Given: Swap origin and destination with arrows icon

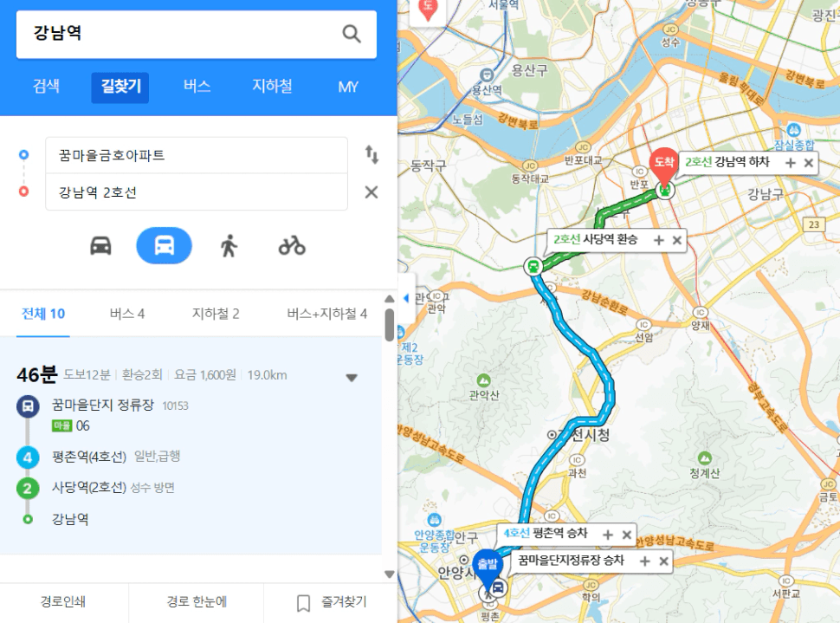Looking at the screenshot, I should point(372,155).
